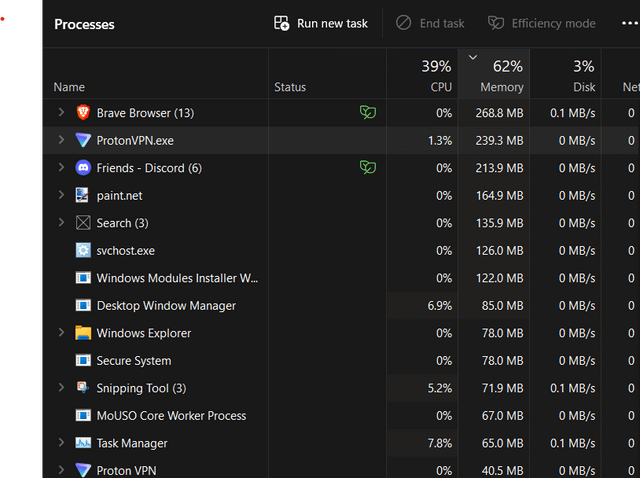Image resolution: width=640 pixels, height=478 pixels.
Task: Select Windows Modules Installer W... name
Action: click(177, 278)
